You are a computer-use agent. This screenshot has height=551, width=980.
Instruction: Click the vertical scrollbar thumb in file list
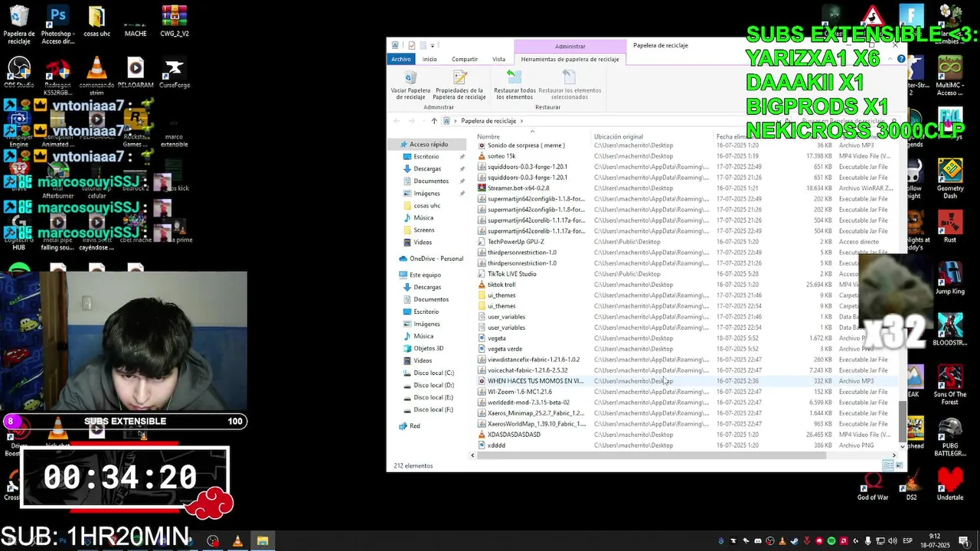[x=903, y=422]
